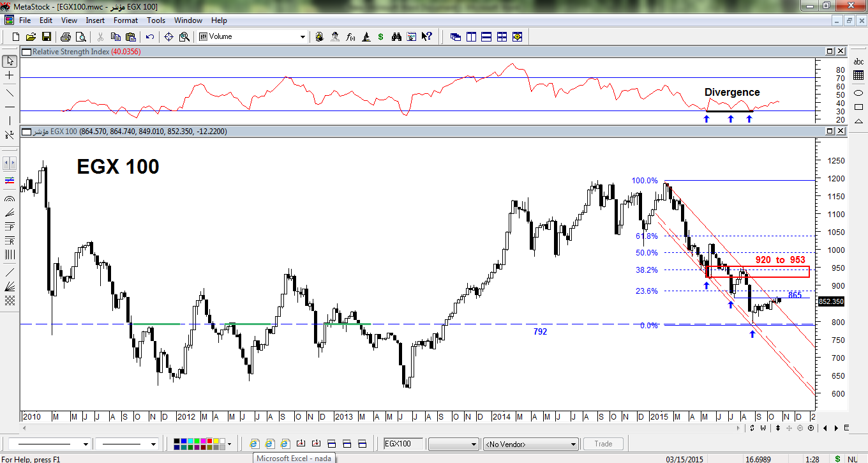Click the Trade button
This screenshot has width=868, height=463.
pyautogui.click(x=603, y=444)
